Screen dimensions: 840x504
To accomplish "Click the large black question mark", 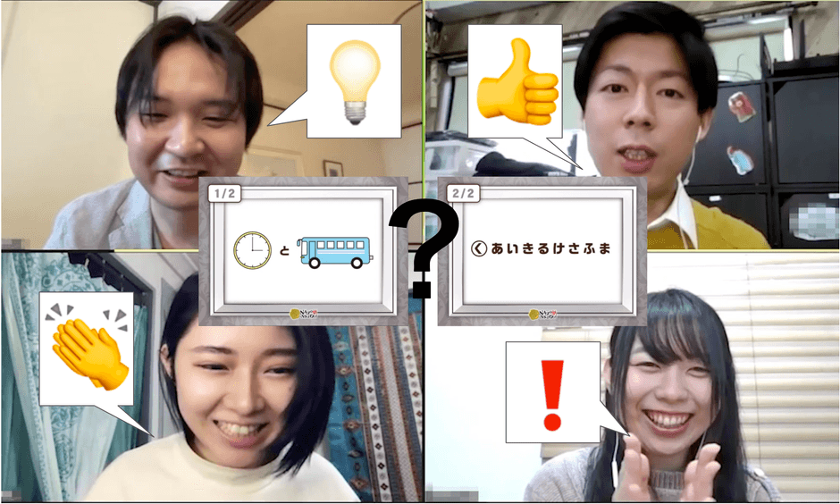I will coord(422,248).
